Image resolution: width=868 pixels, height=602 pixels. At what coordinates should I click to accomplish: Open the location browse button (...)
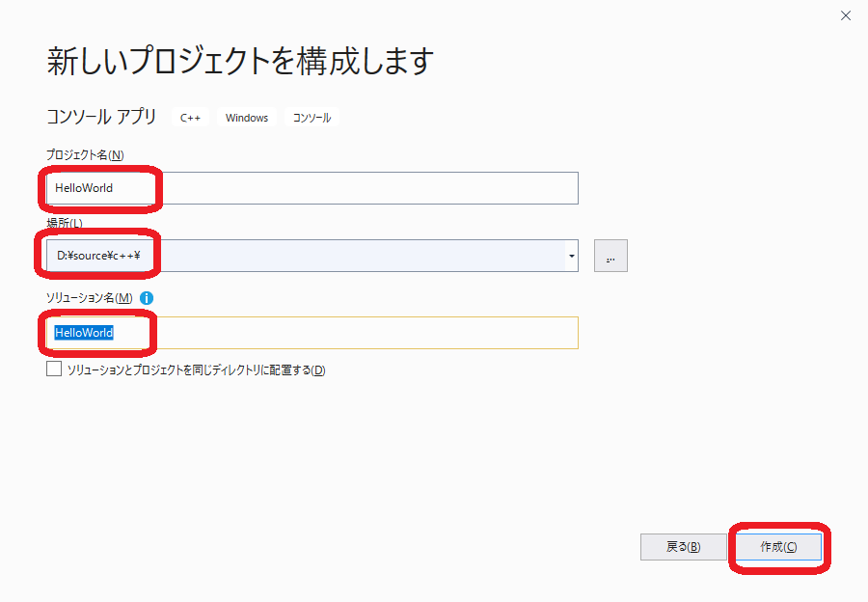pos(610,256)
